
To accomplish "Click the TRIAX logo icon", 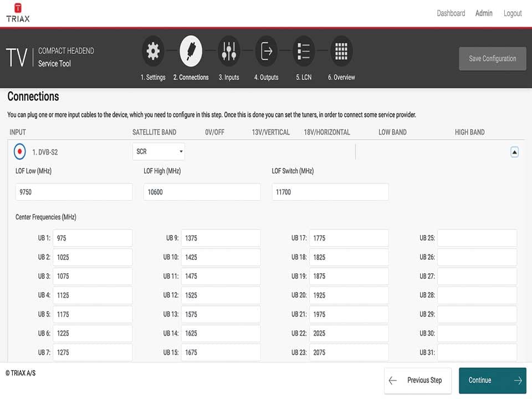I will [18, 8].
